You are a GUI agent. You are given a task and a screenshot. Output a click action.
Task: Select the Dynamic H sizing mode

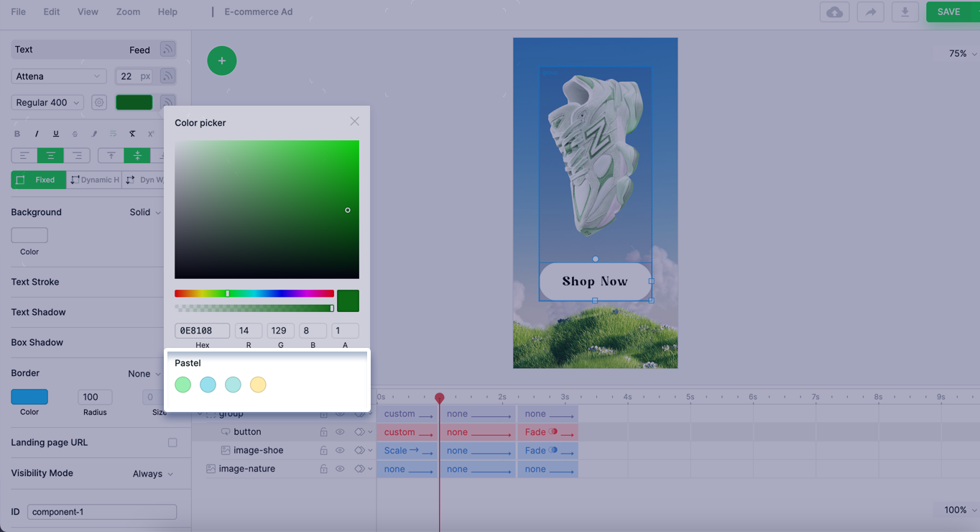click(94, 180)
